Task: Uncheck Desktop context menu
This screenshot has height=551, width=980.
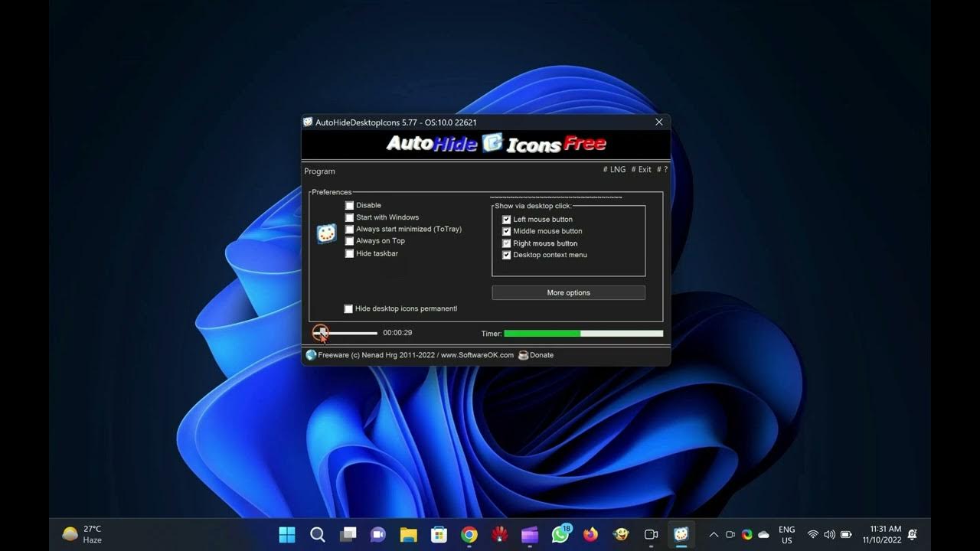Action: (x=506, y=255)
